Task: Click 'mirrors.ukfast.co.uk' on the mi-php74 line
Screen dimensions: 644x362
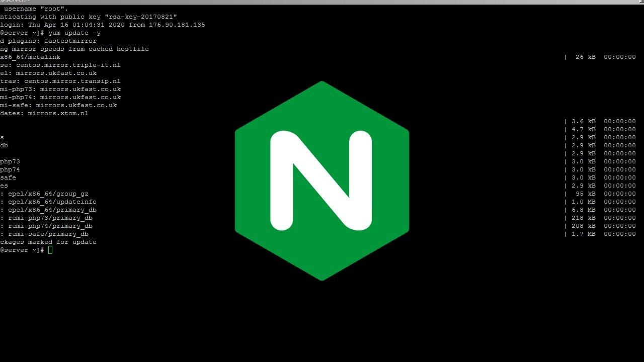Action: 80,97
